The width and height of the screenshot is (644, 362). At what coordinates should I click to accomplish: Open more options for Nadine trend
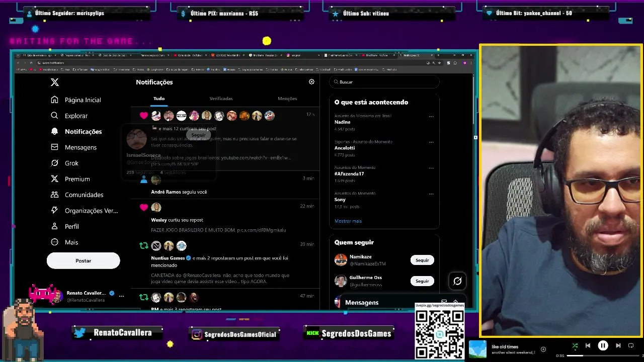coord(431,117)
